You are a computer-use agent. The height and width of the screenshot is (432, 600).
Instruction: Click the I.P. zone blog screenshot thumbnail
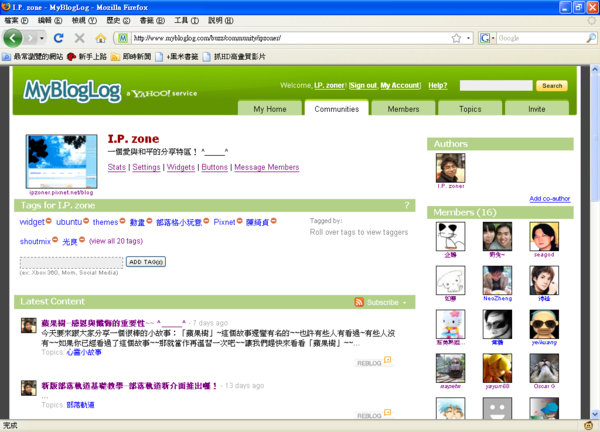point(61,161)
